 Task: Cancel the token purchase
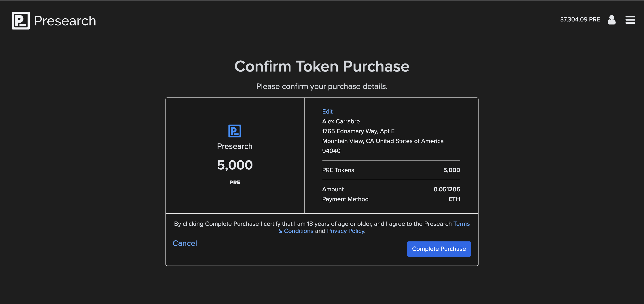point(184,243)
